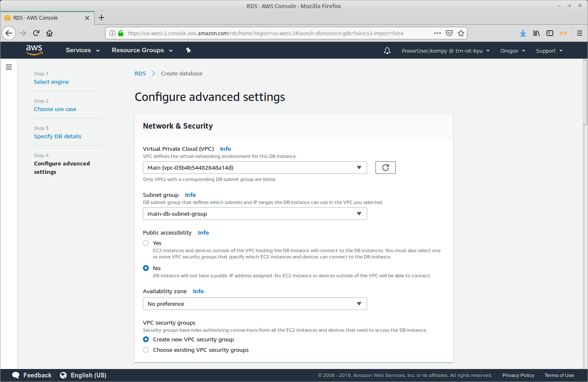Viewport: 588px width, 382px height.
Task: Expand the Subnet group dropdown
Action: point(255,214)
